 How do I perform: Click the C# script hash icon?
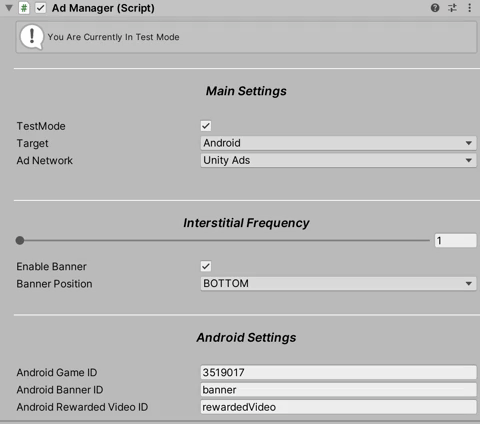click(24, 8)
